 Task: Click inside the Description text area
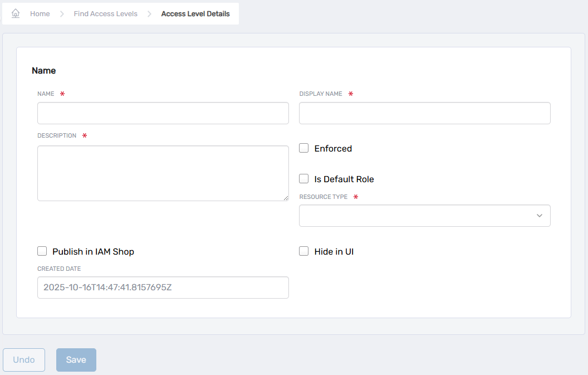click(x=163, y=173)
